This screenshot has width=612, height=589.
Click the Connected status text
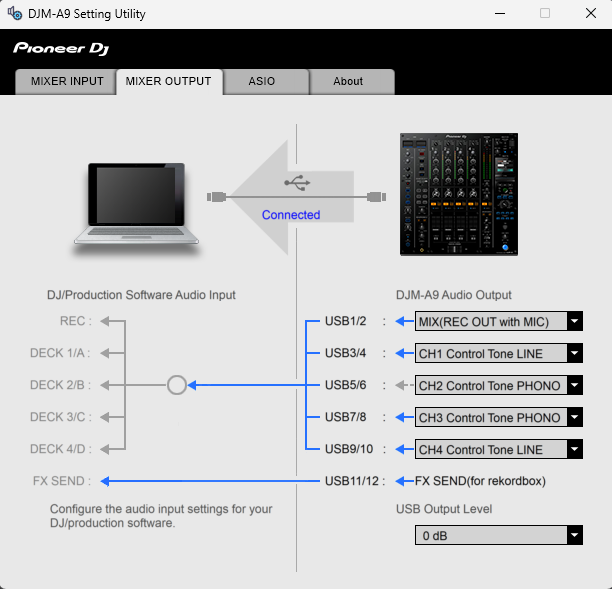point(291,215)
